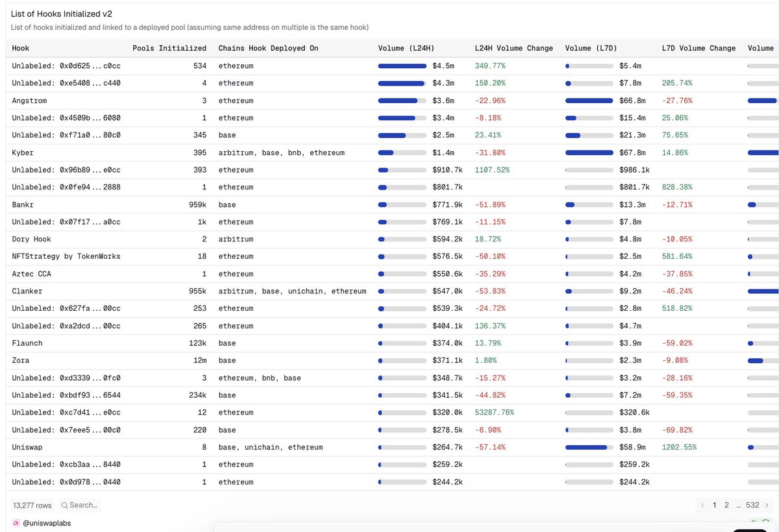Sort by the L7D Volume Change header
Viewport: 779px width, 532px height.
pyautogui.click(x=699, y=48)
